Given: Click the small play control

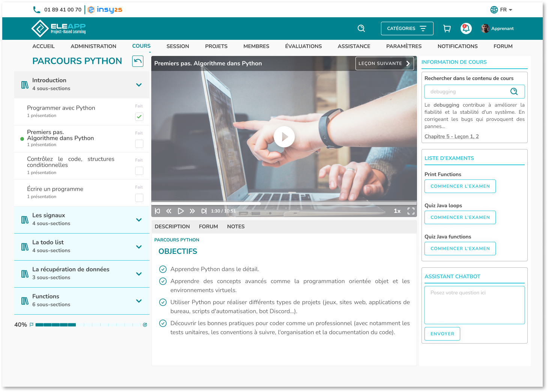Looking at the screenshot, I should point(181,211).
